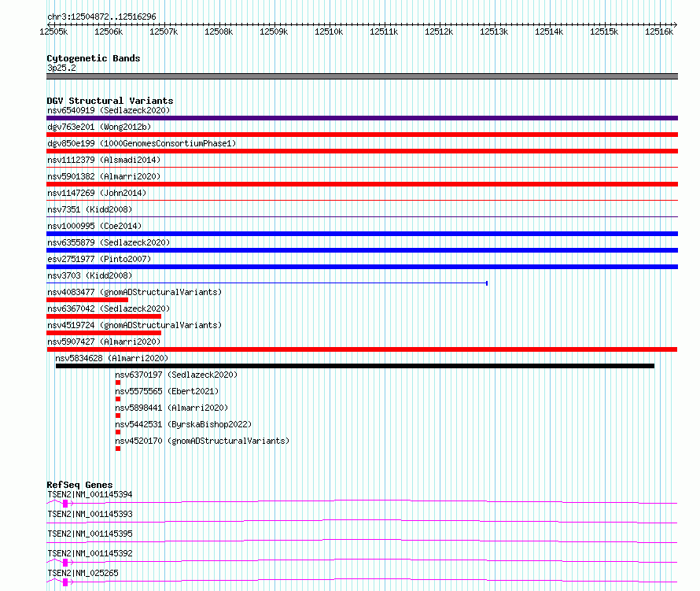Screen dimensions: 700x591
Task: Open variant nsv5901382 (Almarri2020) label
Action: (104, 176)
